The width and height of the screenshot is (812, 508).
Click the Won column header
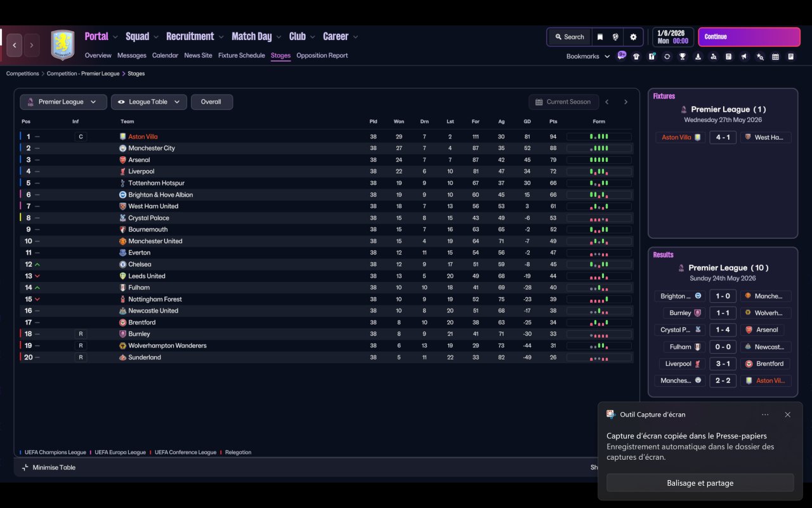point(398,121)
